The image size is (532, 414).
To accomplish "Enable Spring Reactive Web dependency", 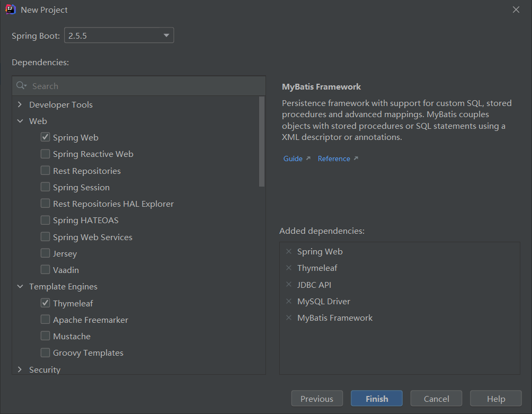I will (x=45, y=154).
